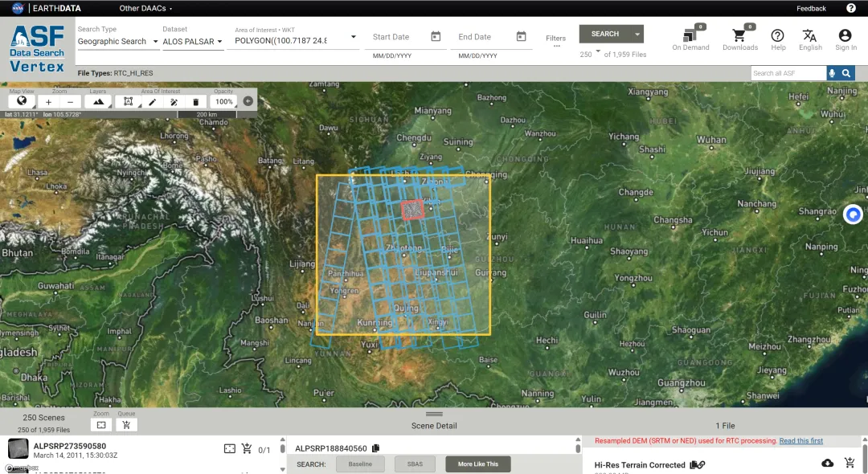Click the Baseline search button
Image resolution: width=868 pixels, height=474 pixels.
[x=360, y=464]
